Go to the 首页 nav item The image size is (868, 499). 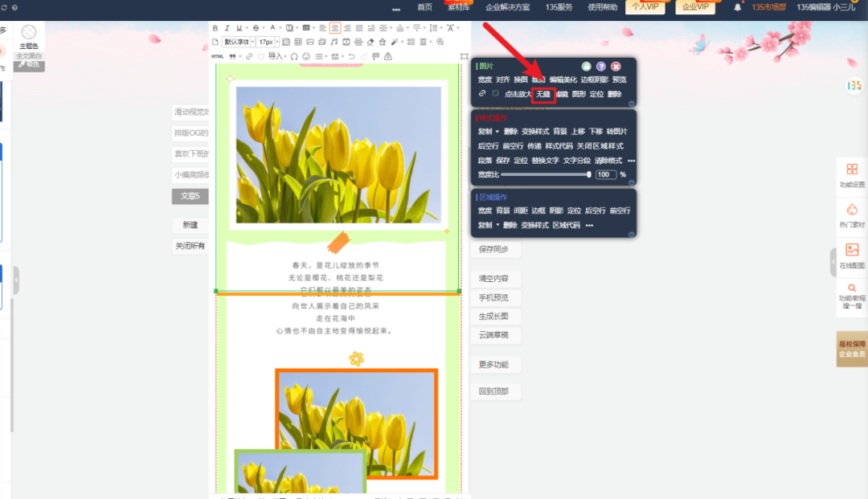424,7
